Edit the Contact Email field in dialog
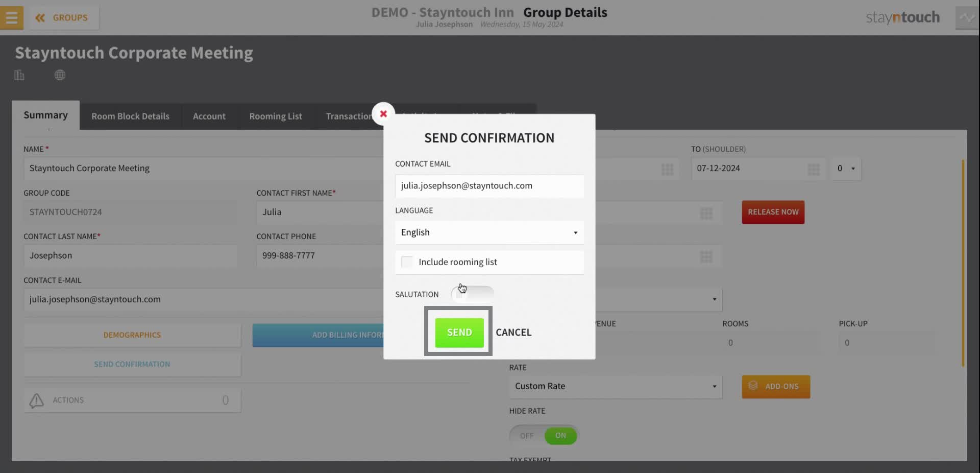 tap(489, 186)
